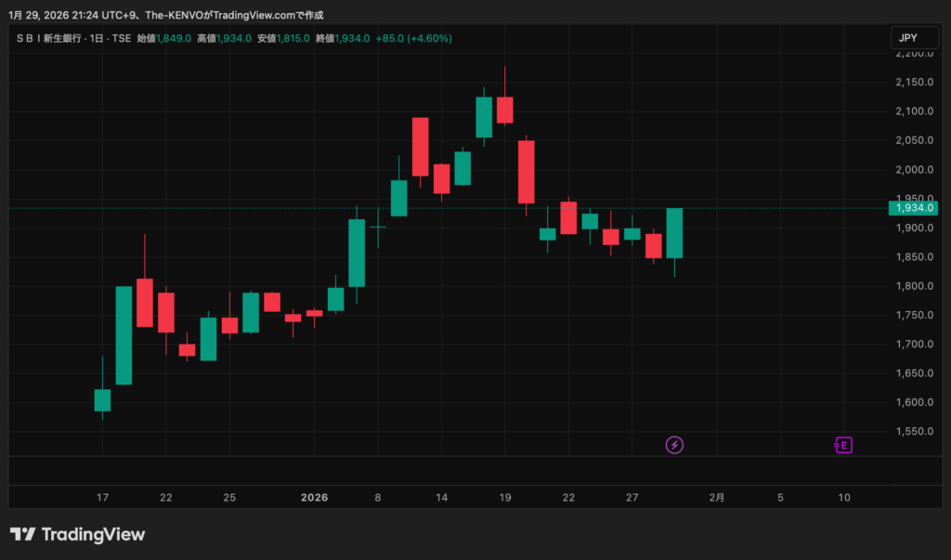Click the 17 date label on time axis
This screenshot has width=951, height=560.
pos(102,498)
